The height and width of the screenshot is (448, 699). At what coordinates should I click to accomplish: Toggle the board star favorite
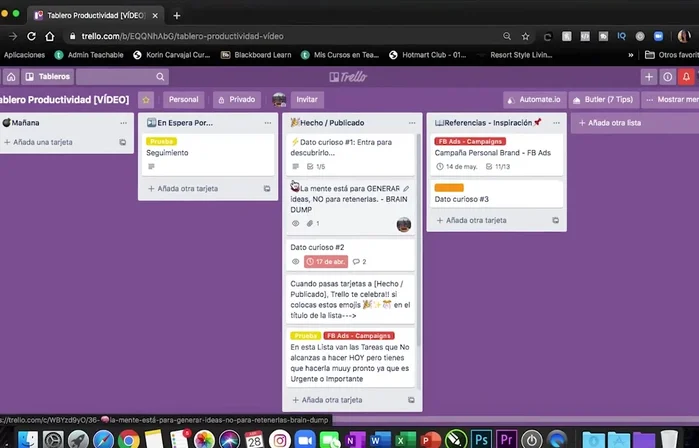tap(146, 100)
